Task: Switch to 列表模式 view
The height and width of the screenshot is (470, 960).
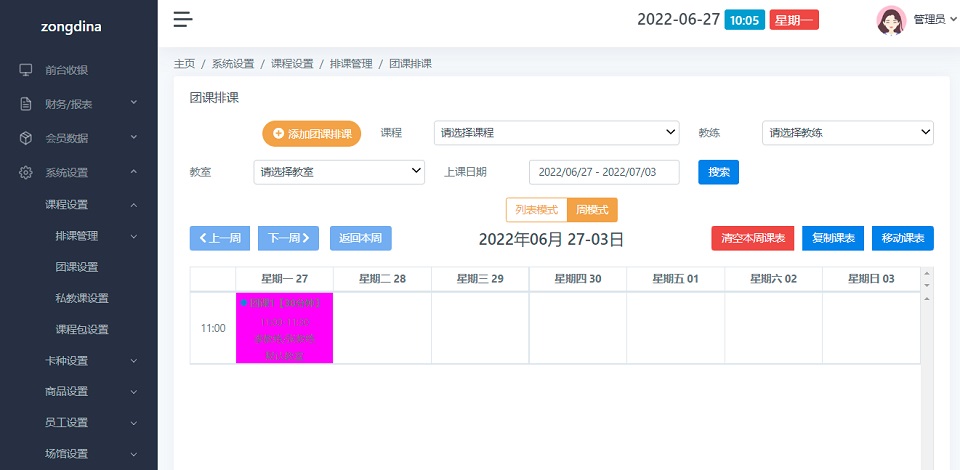Action: coord(536,210)
